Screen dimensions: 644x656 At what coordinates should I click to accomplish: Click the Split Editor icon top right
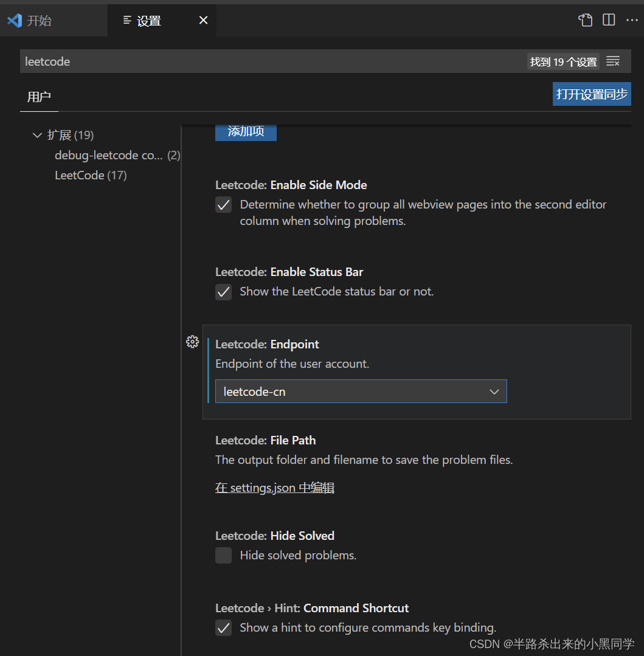click(609, 20)
